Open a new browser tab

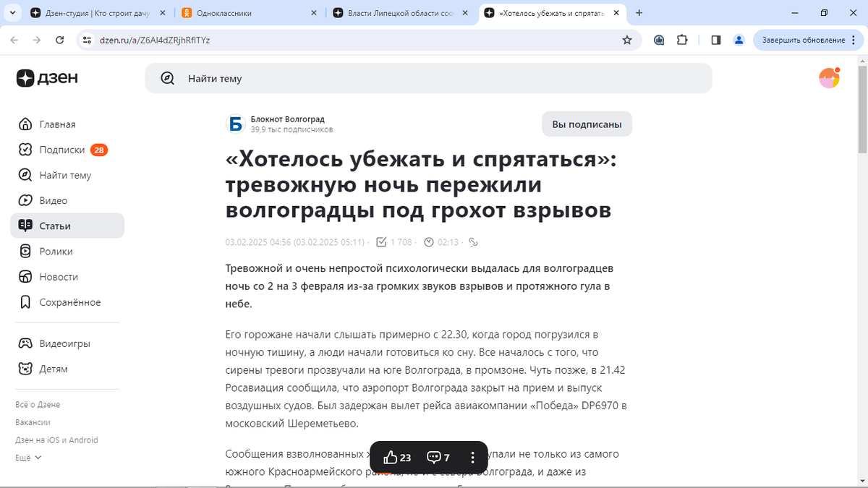pos(639,13)
